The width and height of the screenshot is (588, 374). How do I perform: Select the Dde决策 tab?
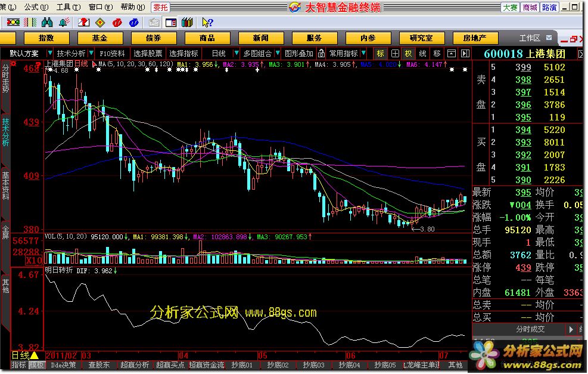pyautogui.click(x=63, y=365)
